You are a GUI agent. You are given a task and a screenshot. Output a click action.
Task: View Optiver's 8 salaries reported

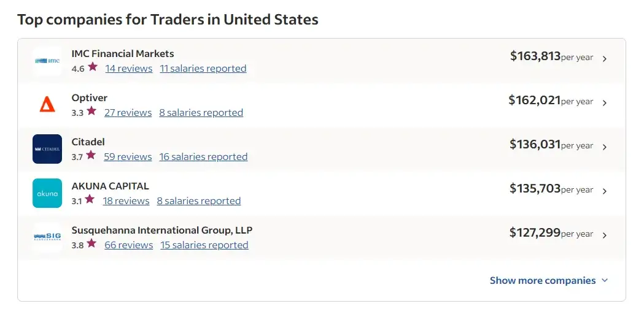tap(201, 113)
